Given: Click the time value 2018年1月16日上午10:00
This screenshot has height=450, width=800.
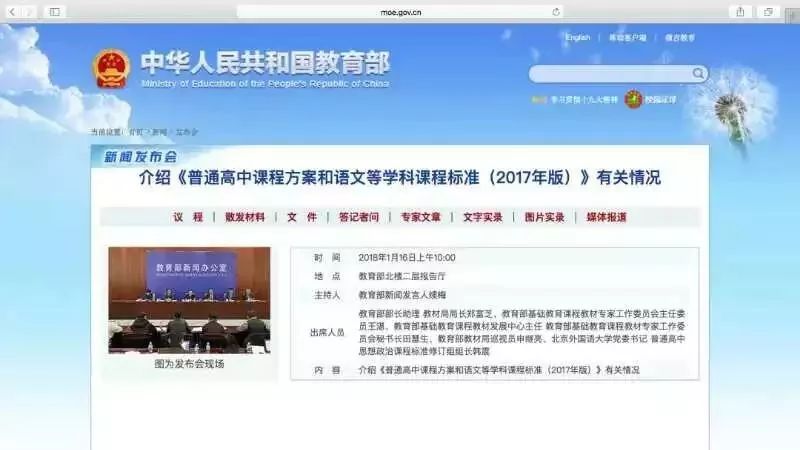Looking at the screenshot, I should point(407,258).
